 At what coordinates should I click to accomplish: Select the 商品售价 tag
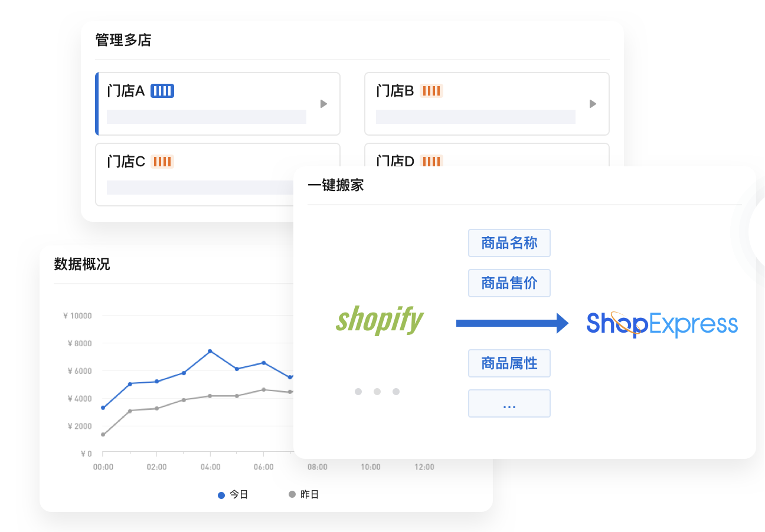coord(509,283)
